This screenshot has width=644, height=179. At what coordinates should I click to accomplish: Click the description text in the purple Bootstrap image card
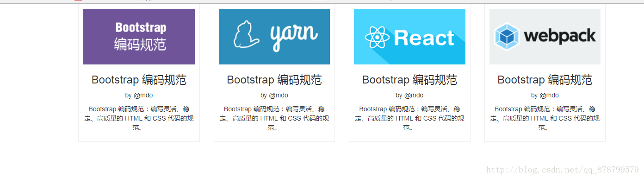[139, 118]
